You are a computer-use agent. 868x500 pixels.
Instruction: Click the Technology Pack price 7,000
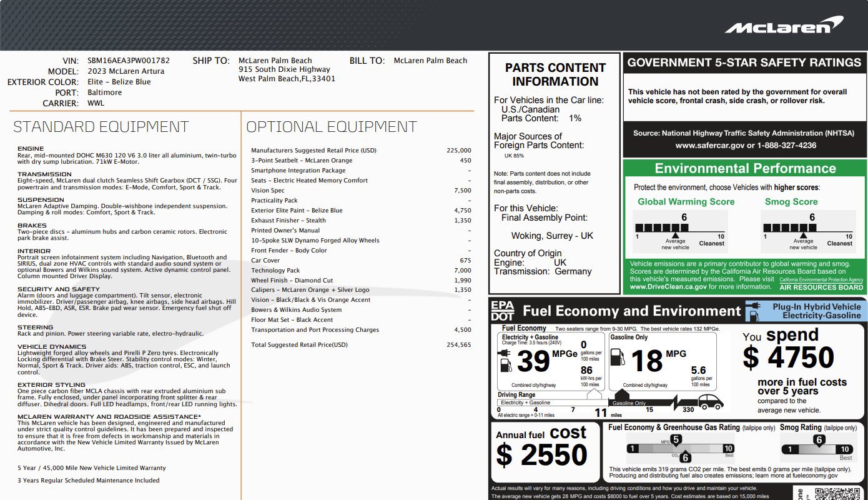tap(463, 271)
